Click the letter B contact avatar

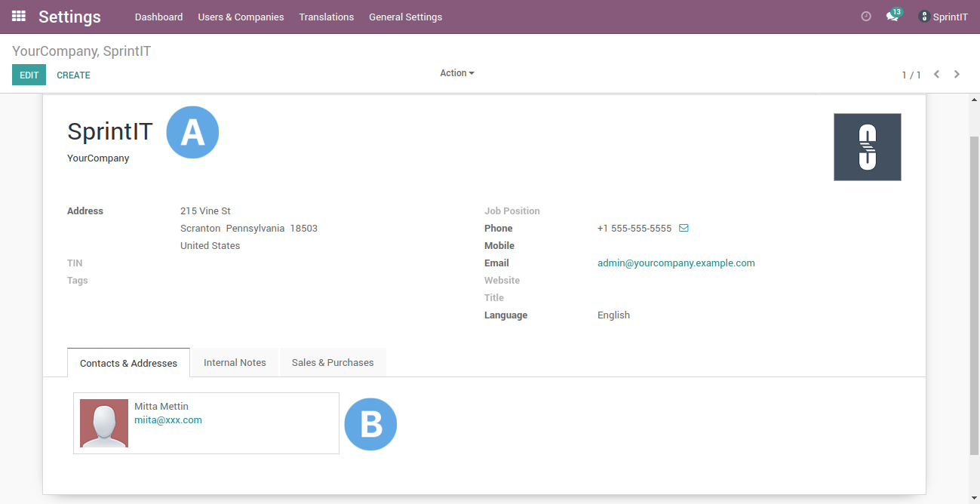click(x=370, y=424)
